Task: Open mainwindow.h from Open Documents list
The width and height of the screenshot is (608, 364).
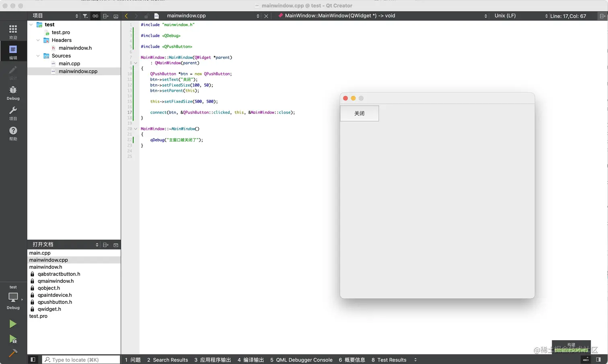Action: [x=45, y=267]
